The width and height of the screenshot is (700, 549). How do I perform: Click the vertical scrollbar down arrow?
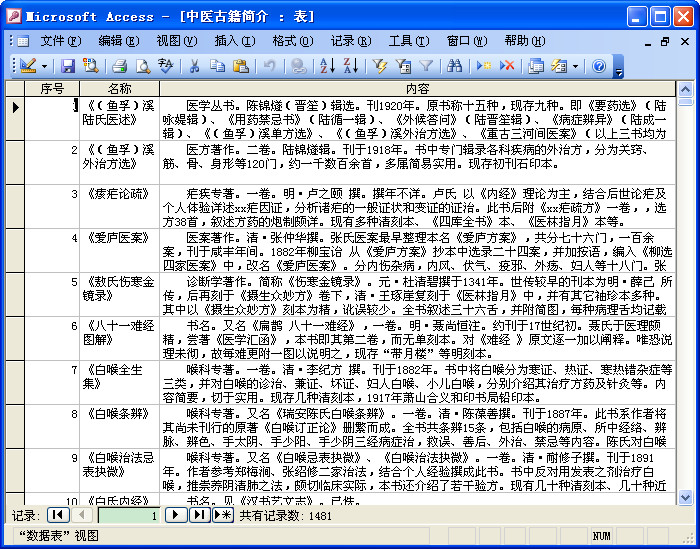pos(685,497)
